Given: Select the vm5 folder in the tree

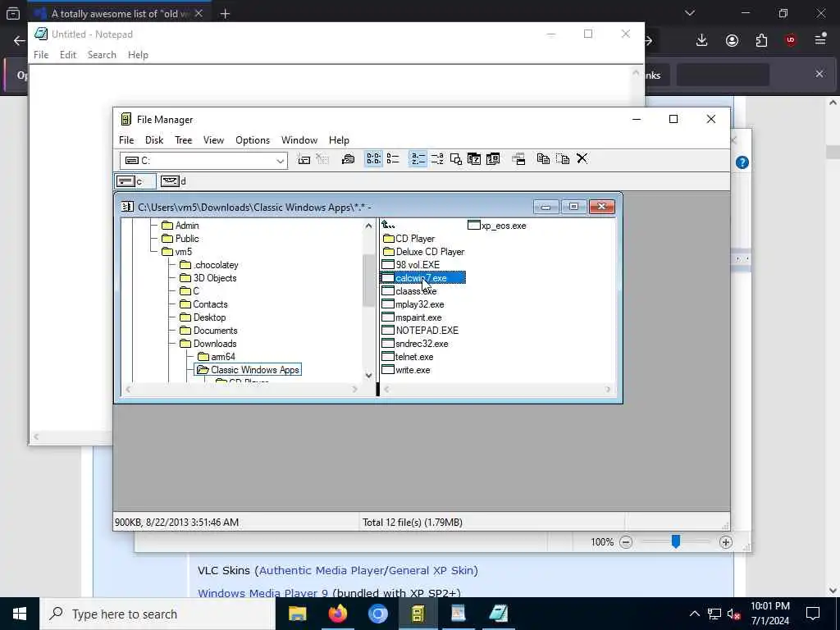Looking at the screenshot, I should coord(177,252).
